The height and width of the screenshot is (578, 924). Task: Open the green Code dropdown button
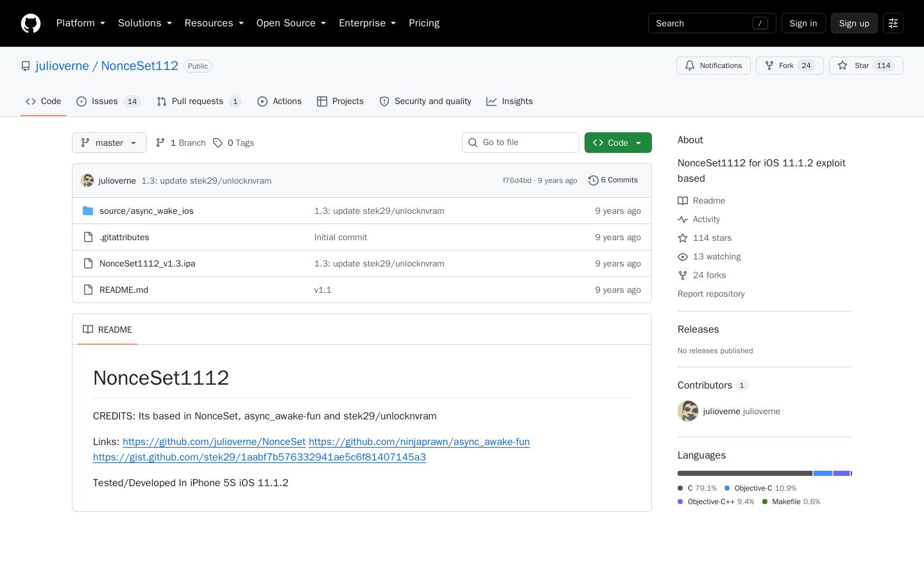618,143
